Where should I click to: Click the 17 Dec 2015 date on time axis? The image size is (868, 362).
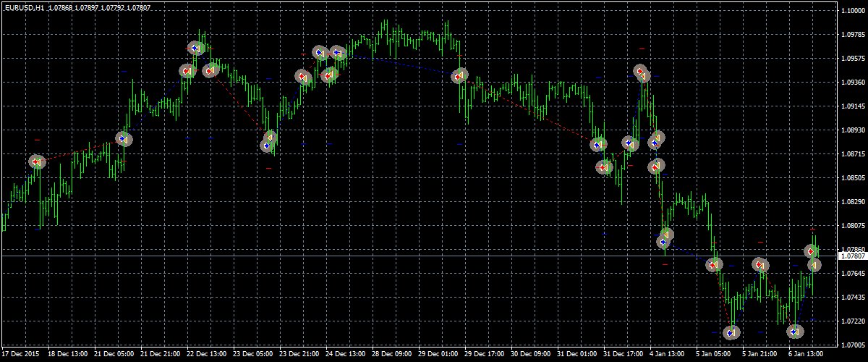(x=21, y=355)
